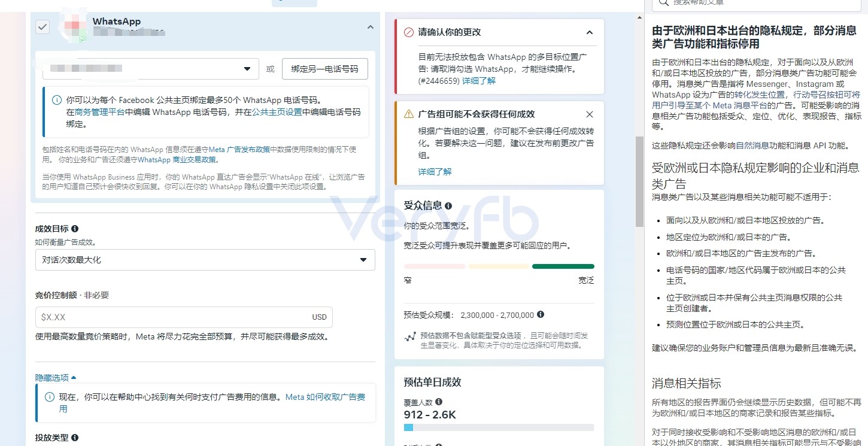Uncheck the WhatsApp checkbox
This screenshot has height=446, width=868.
(x=43, y=27)
